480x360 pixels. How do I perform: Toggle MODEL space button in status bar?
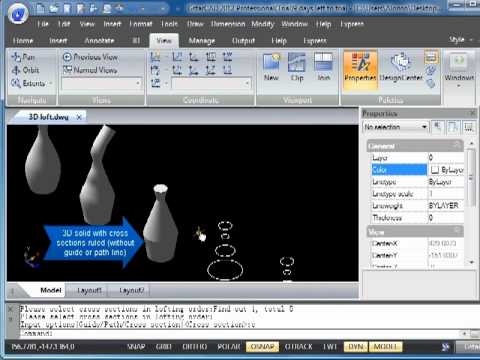pos(385,347)
